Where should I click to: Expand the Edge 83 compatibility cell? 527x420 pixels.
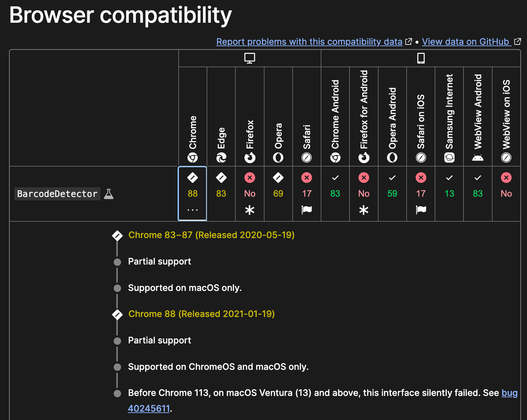221,194
